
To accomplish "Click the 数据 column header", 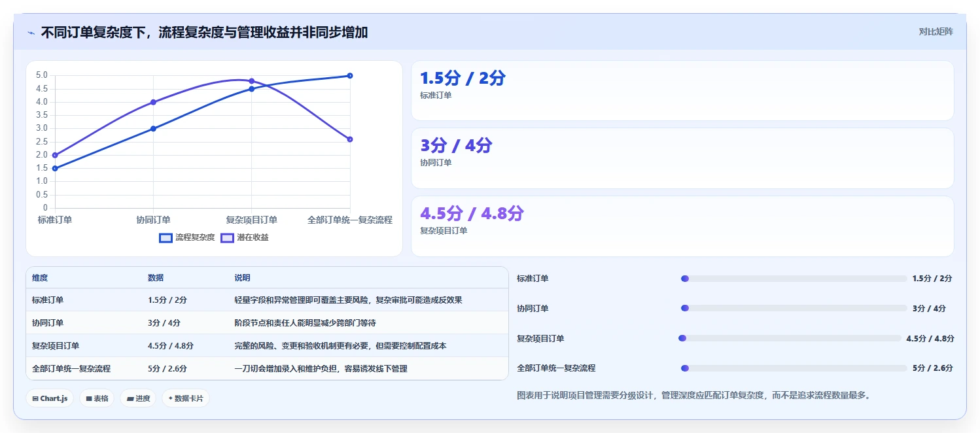I will [156, 278].
